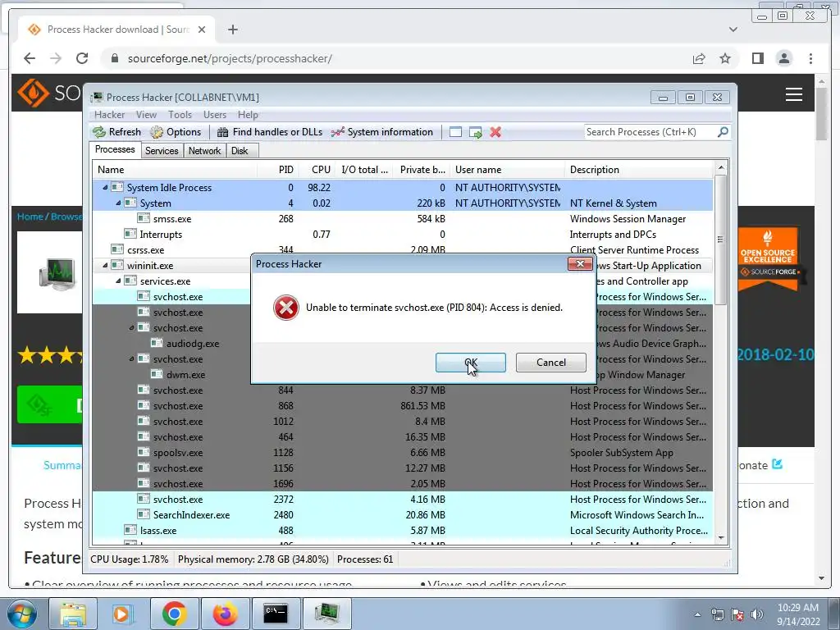Viewport: 840px width, 630px height.
Task: Select SearchIndexer.exe process row
Action: click(x=402, y=515)
